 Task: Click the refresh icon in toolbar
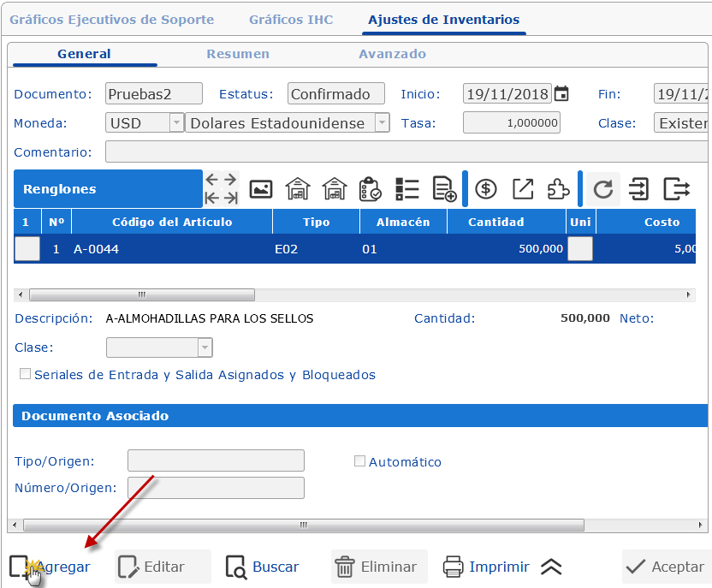pos(603,188)
